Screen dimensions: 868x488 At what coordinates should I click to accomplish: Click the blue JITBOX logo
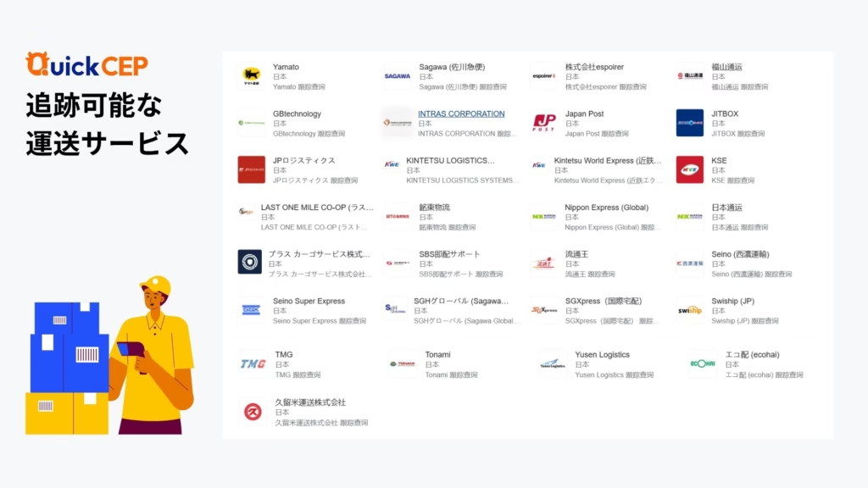tap(690, 123)
